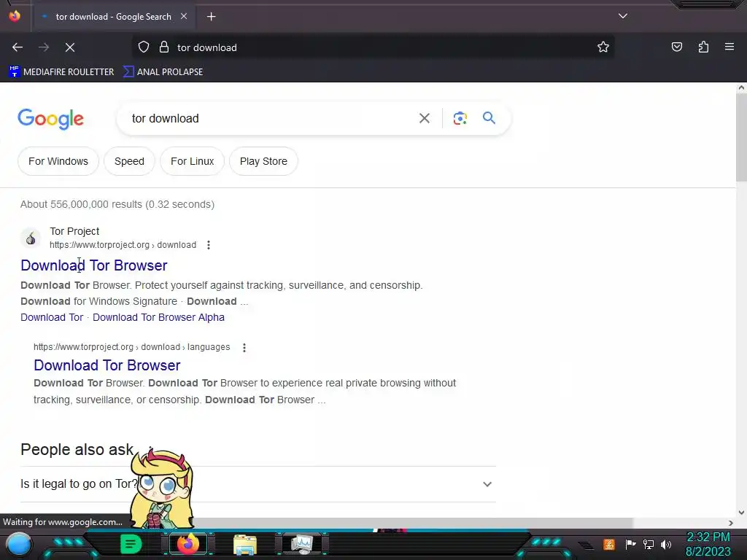Click the padlock site security icon

point(164,47)
